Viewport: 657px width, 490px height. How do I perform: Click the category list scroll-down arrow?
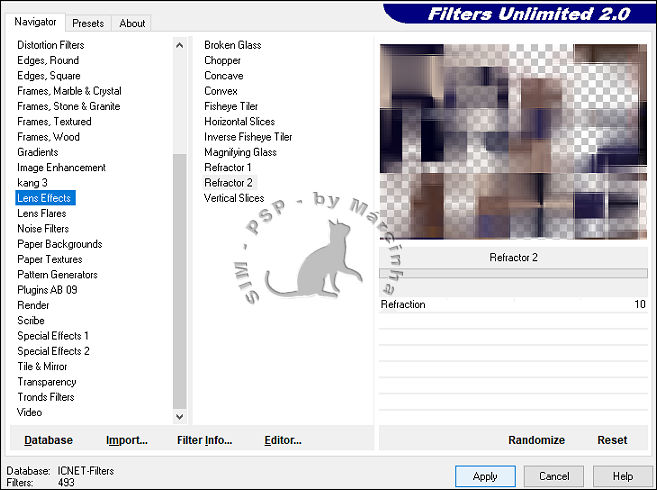(180, 416)
